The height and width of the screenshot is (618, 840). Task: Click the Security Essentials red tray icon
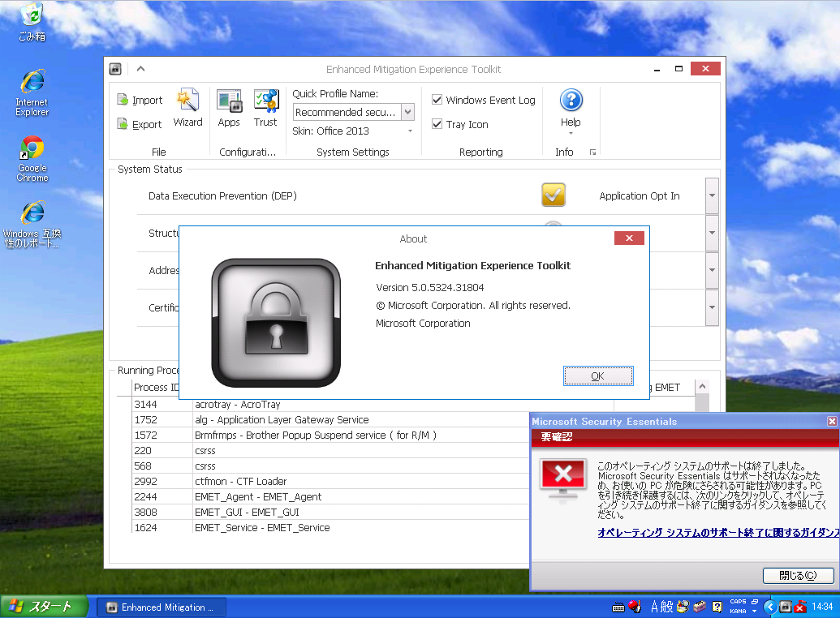point(800,607)
